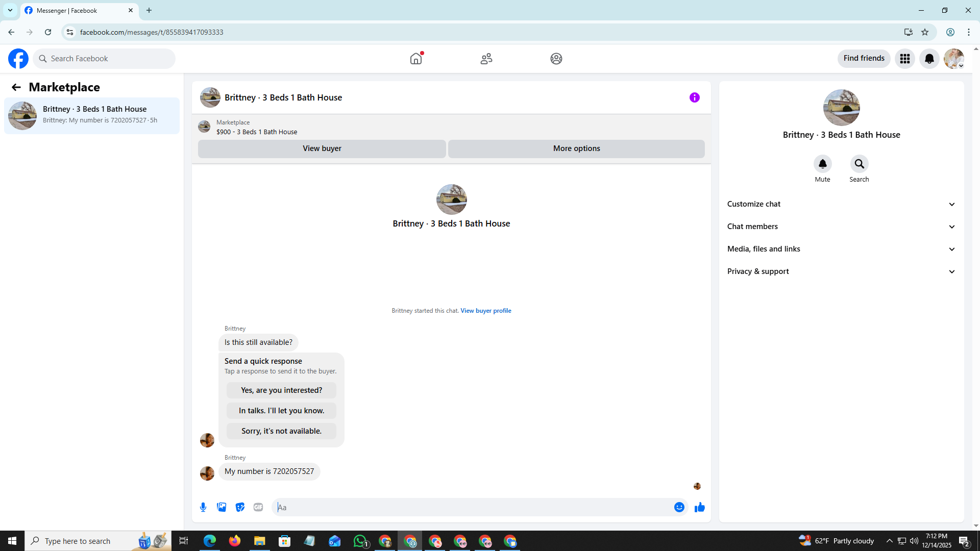Open the View buyer profile link
This screenshot has width=980, height=551.
[485, 311]
